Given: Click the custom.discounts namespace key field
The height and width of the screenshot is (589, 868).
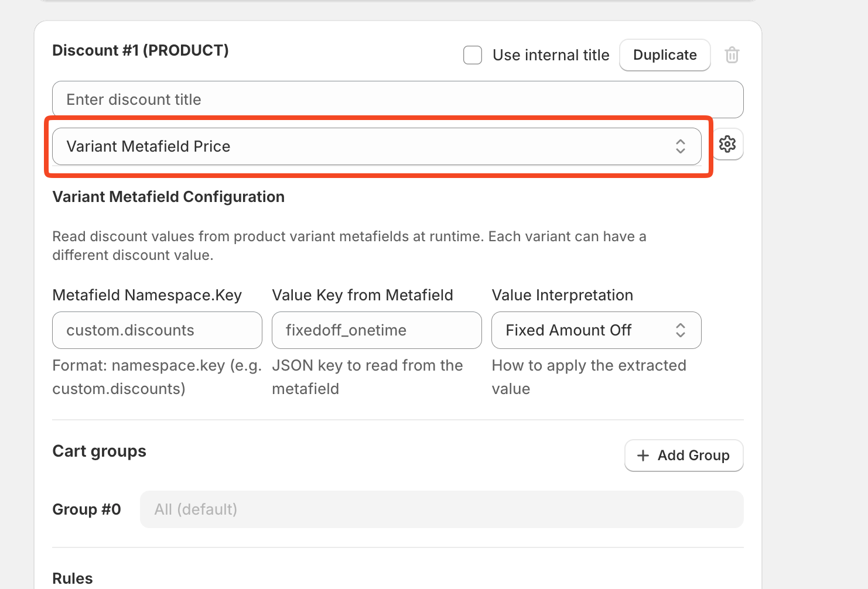Looking at the screenshot, I should (157, 330).
